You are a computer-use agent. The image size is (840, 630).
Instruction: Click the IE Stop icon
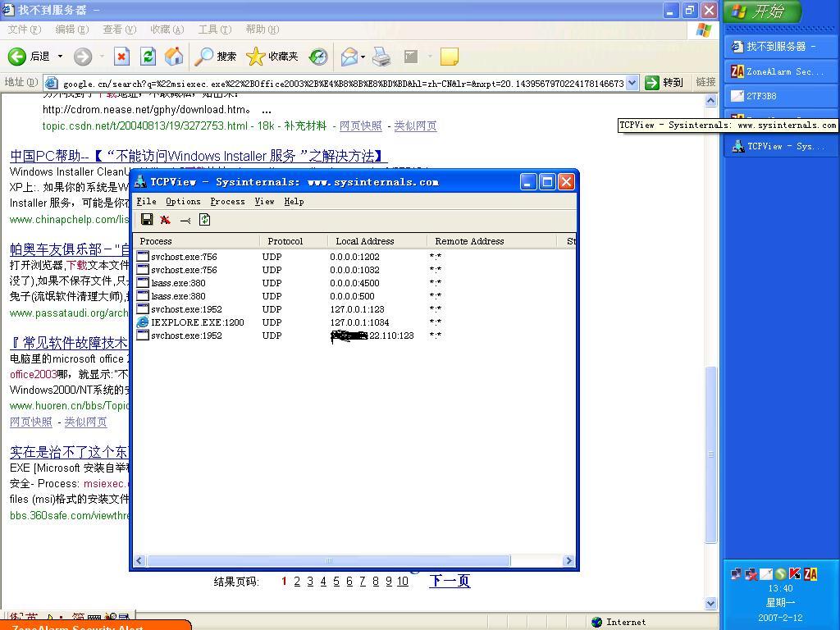tap(121, 57)
